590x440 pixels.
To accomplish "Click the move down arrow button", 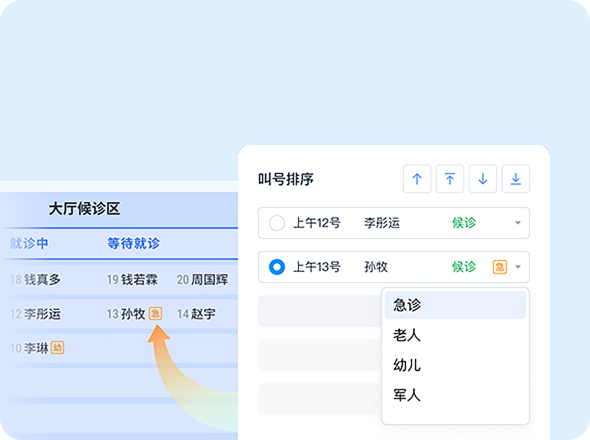I will (483, 179).
